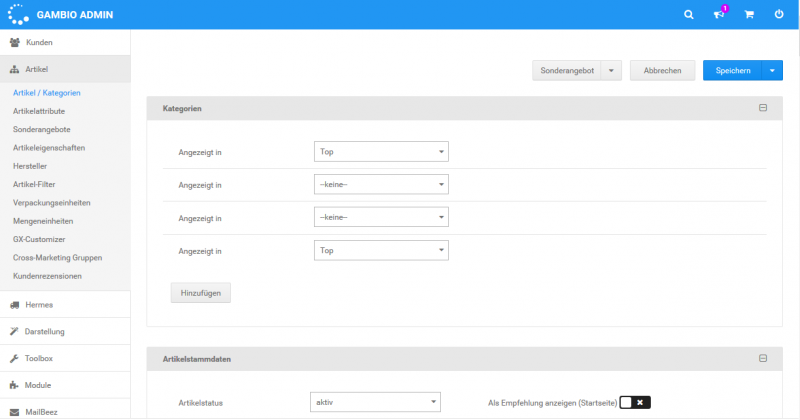Viewport: 800px width, 420px height.
Task: Select Artikelattribute in sidebar
Action: (41, 111)
